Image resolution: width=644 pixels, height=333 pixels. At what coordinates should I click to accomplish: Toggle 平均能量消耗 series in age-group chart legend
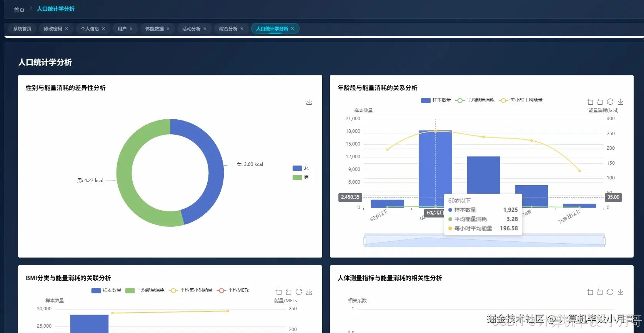(475, 100)
